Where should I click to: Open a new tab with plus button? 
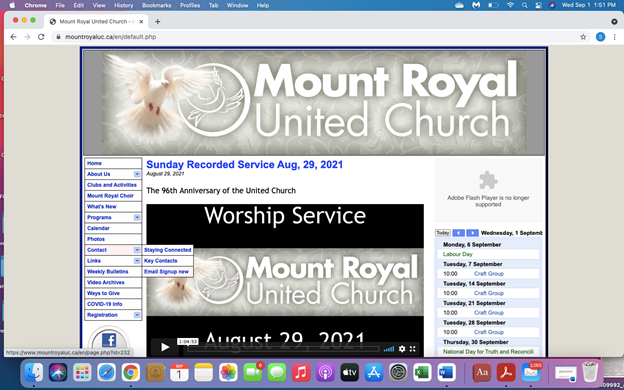[x=158, y=21]
